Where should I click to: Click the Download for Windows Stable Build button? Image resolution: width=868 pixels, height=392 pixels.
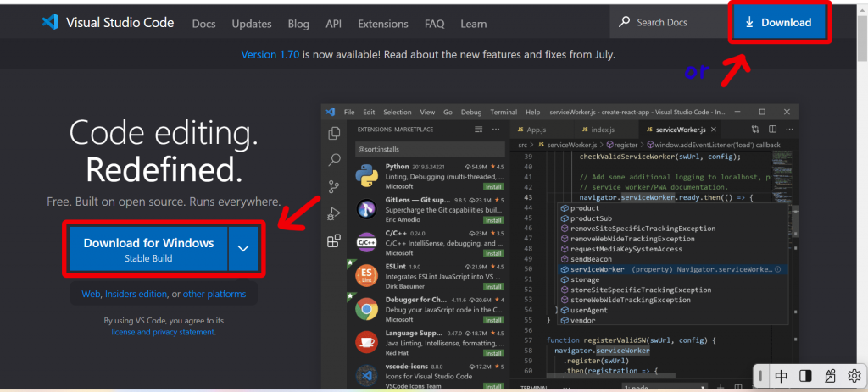coord(148,249)
